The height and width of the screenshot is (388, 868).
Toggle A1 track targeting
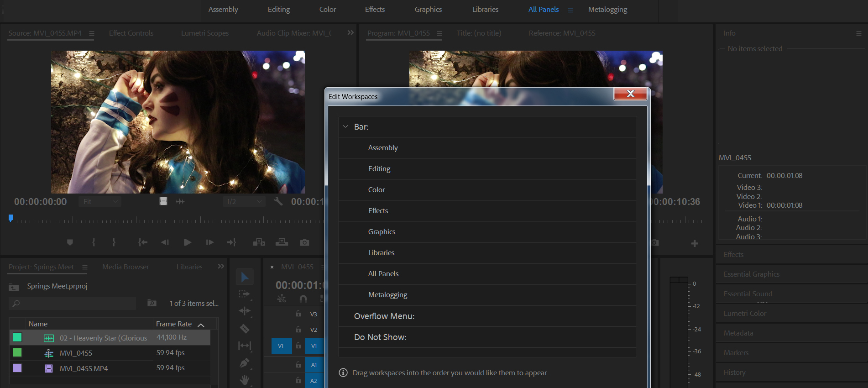[x=314, y=365]
